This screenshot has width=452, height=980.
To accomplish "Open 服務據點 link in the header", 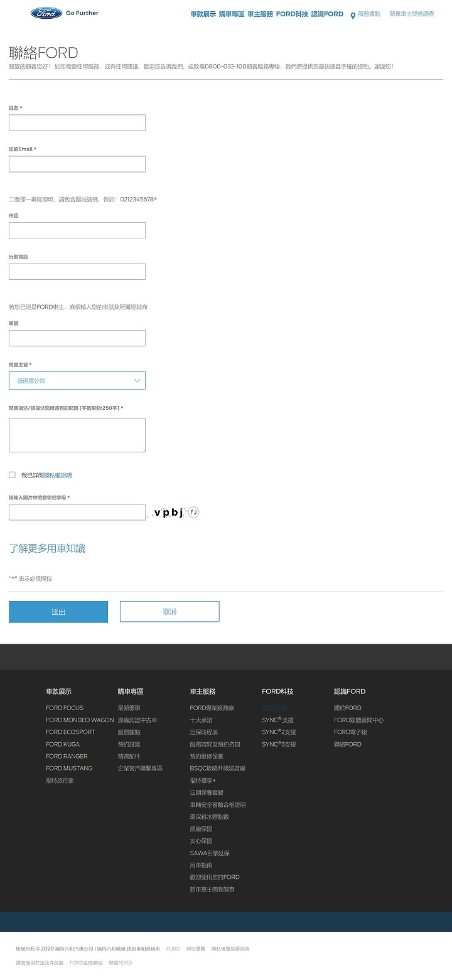I will coord(369,14).
